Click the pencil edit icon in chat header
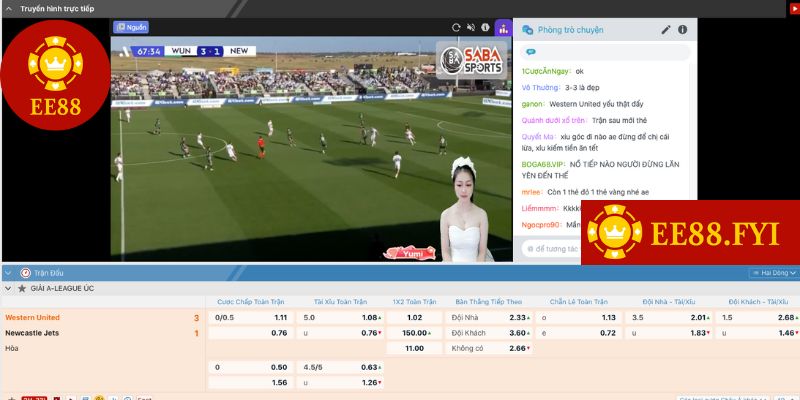The height and width of the screenshot is (400, 800). pos(666,30)
